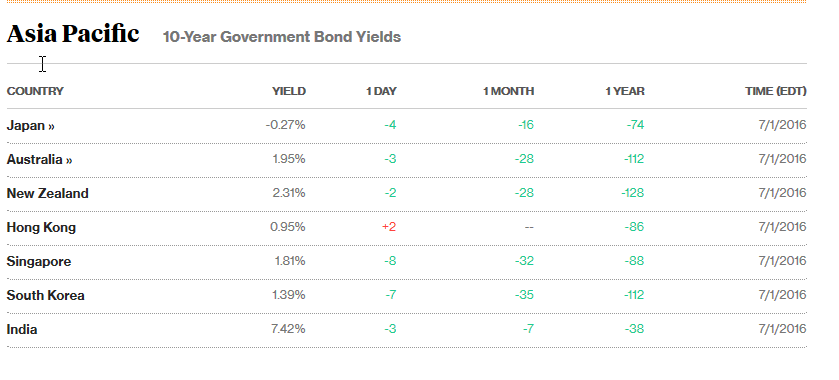Click the Singapore country name
This screenshot has height=380, width=839.
[39, 262]
